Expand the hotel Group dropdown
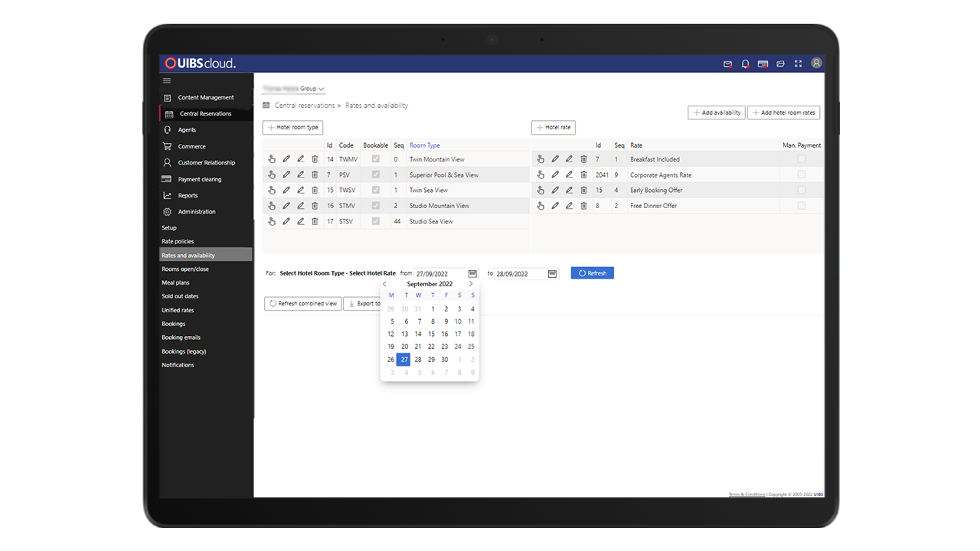The height and width of the screenshot is (551, 980). coord(293,89)
